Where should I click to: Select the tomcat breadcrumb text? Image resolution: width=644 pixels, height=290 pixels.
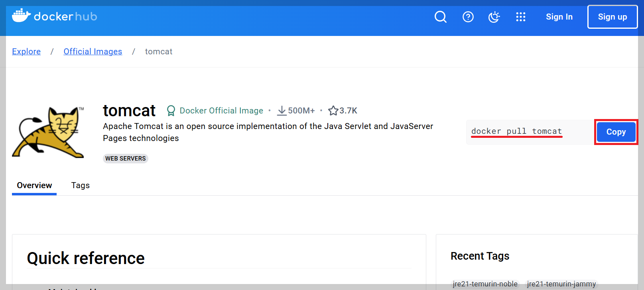click(x=159, y=52)
